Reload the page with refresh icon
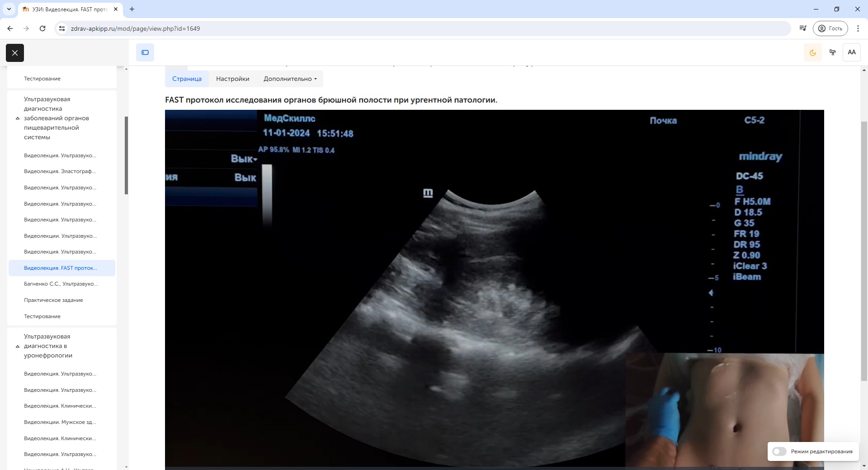The height and width of the screenshot is (470, 868). click(x=42, y=28)
